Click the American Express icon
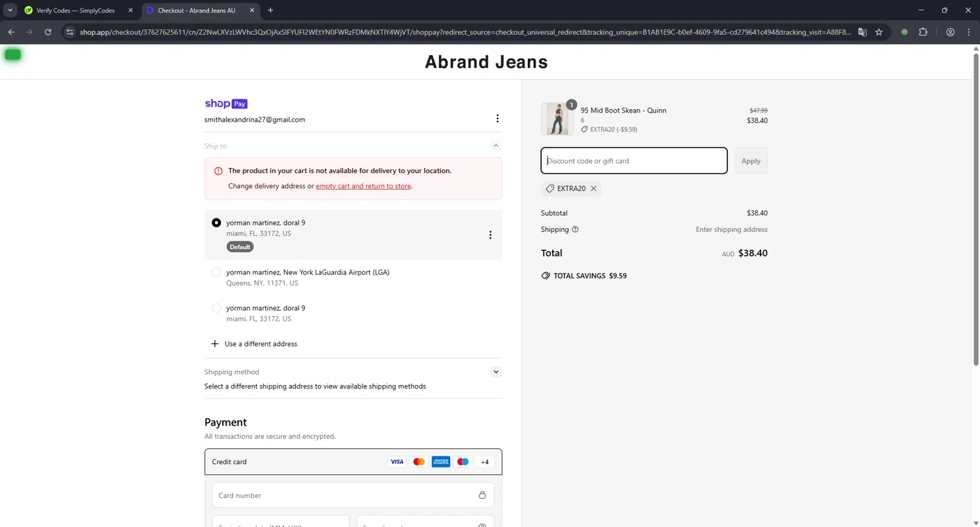Screen dimensions: 980x527 pyautogui.click(x=441, y=462)
